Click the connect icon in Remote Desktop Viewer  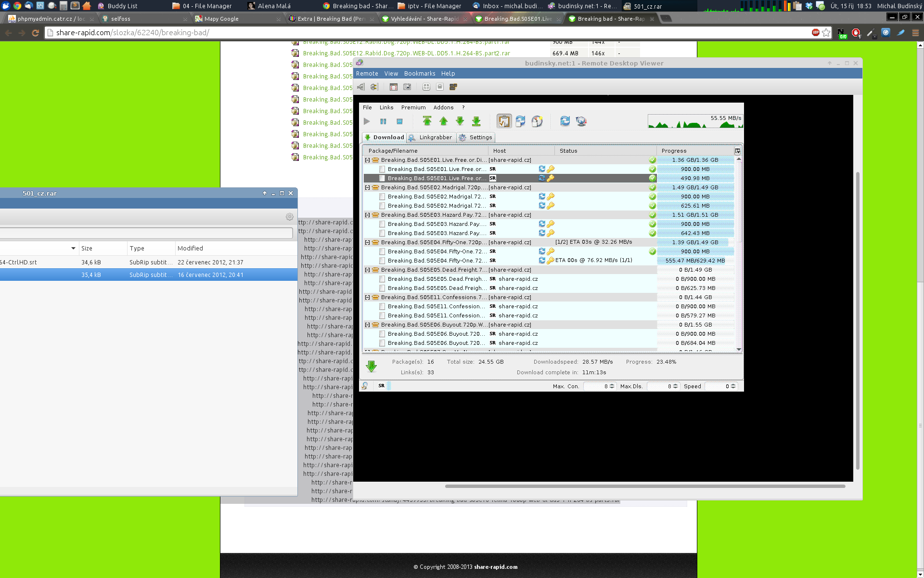[x=360, y=87]
